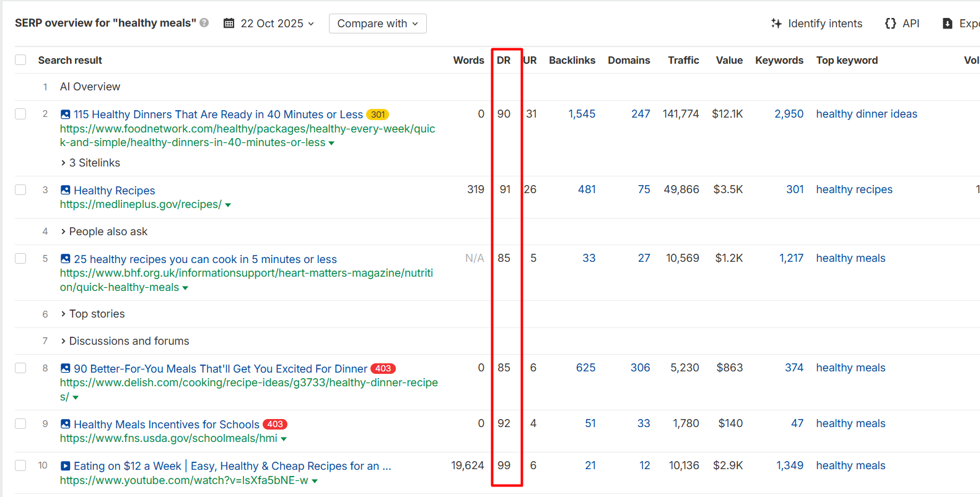
Task: Check the box for the delish result
Action: (20, 368)
